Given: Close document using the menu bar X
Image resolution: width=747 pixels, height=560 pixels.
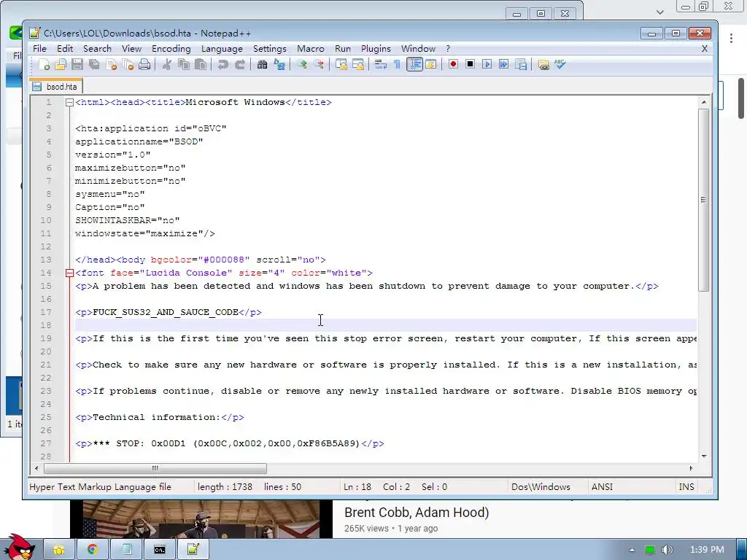Looking at the screenshot, I should (x=705, y=49).
